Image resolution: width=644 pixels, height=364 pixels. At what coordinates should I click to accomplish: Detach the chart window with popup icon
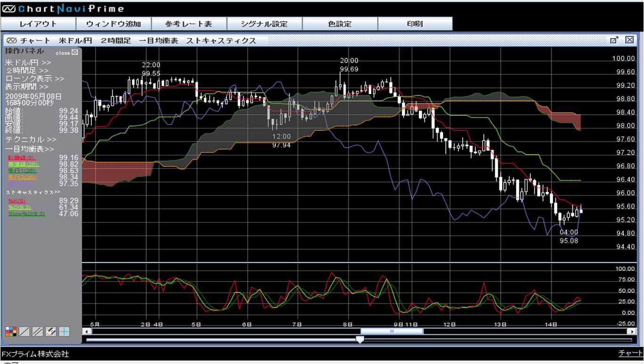[x=614, y=40]
